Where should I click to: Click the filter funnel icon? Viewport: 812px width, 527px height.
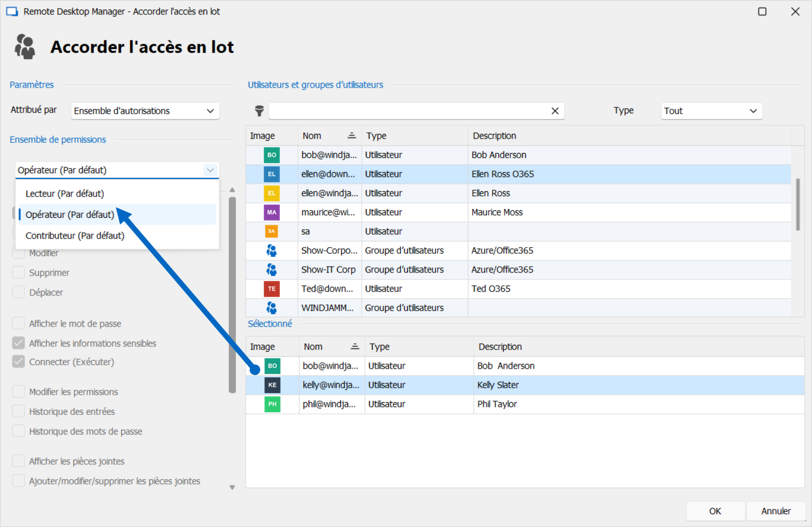tap(259, 110)
